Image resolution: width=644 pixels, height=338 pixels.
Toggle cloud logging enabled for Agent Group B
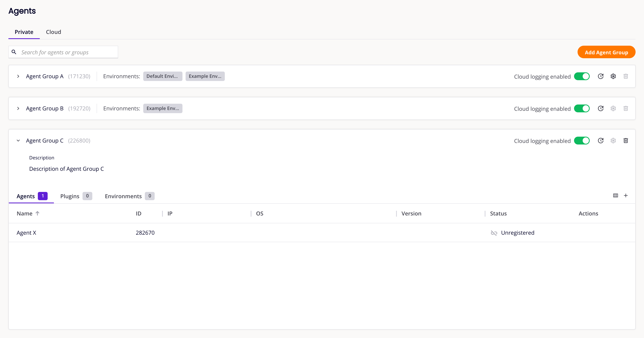[x=582, y=108]
